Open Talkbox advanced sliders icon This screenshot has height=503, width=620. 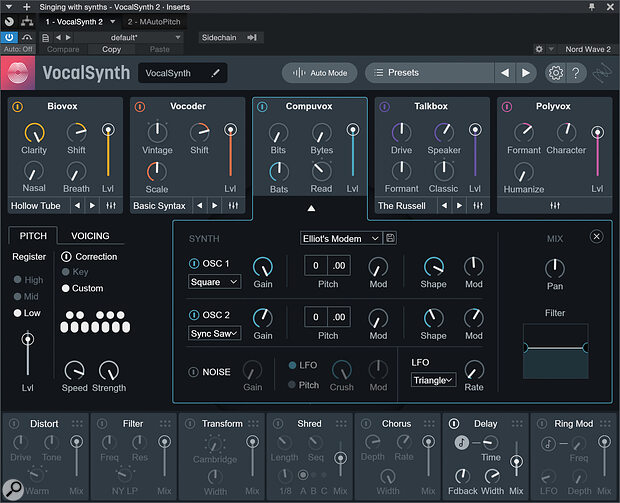(x=478, y=206)
